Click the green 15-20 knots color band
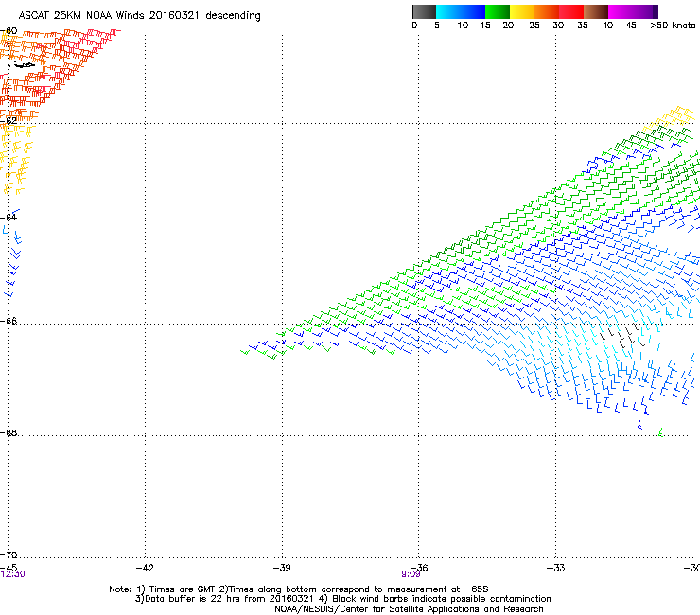The width and height of the screenshot is (700, 615). (498, 11)
